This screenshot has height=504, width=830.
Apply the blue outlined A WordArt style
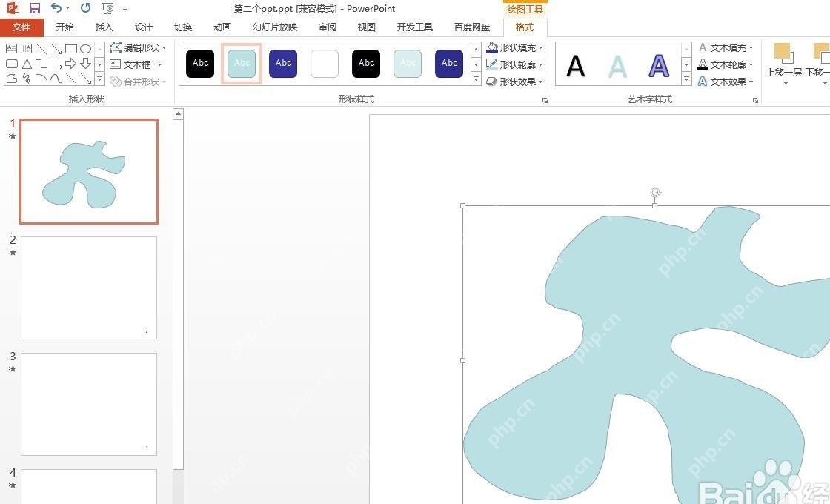pyautogui.click(x=659, y=66)
